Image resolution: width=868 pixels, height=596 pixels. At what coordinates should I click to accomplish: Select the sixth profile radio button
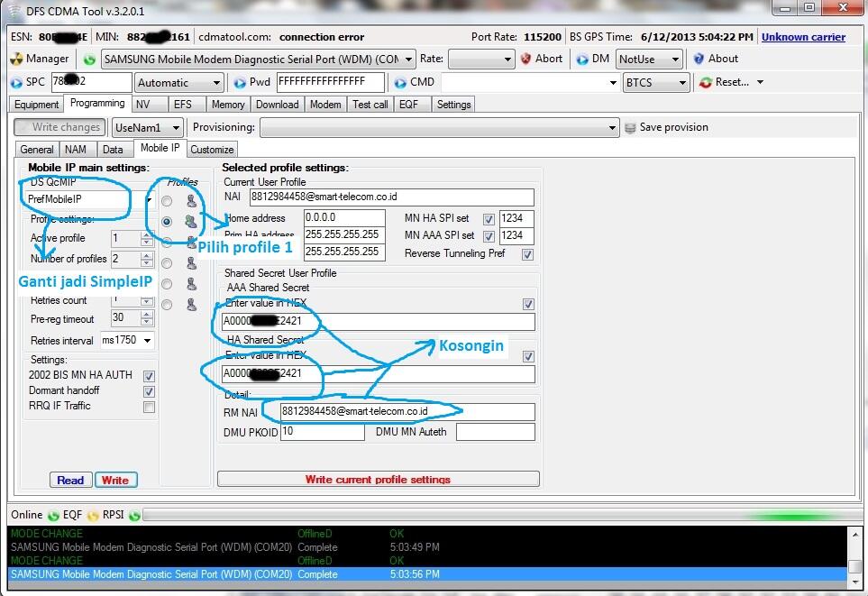point(167,305)
